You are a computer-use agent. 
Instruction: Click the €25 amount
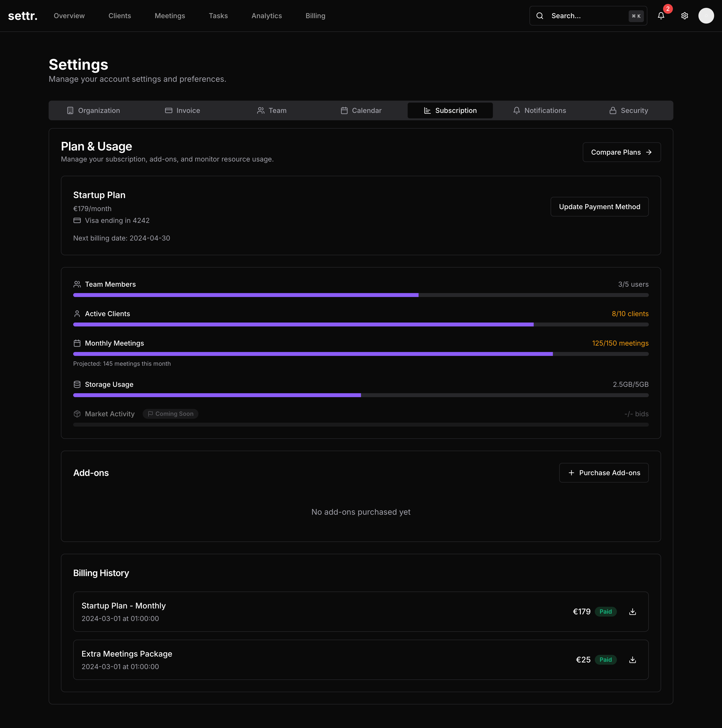[x=583, y=660]
